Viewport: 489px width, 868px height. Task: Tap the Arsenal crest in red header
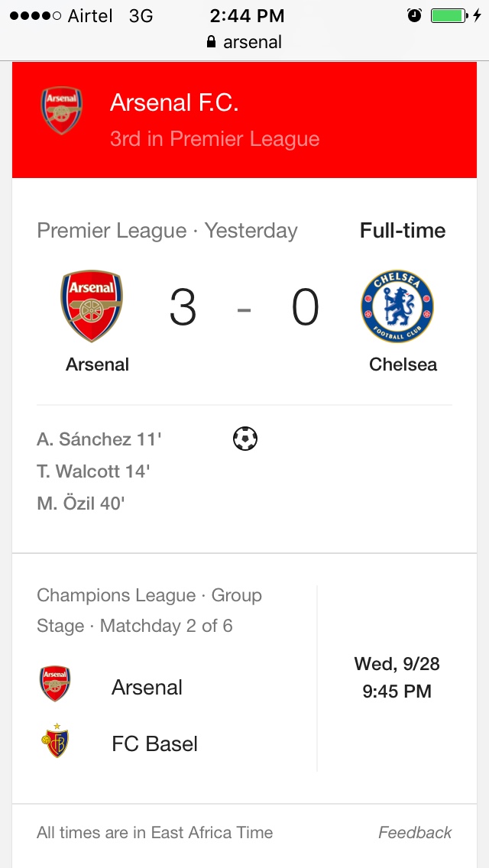point(61,111)
